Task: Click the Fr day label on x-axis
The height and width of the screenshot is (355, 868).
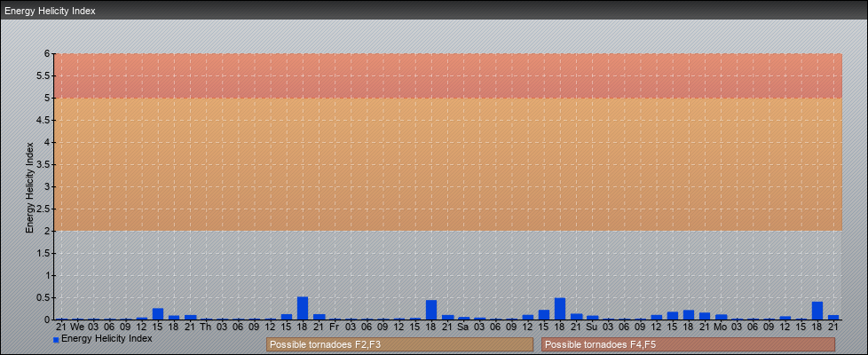Action: pos(335,327)
